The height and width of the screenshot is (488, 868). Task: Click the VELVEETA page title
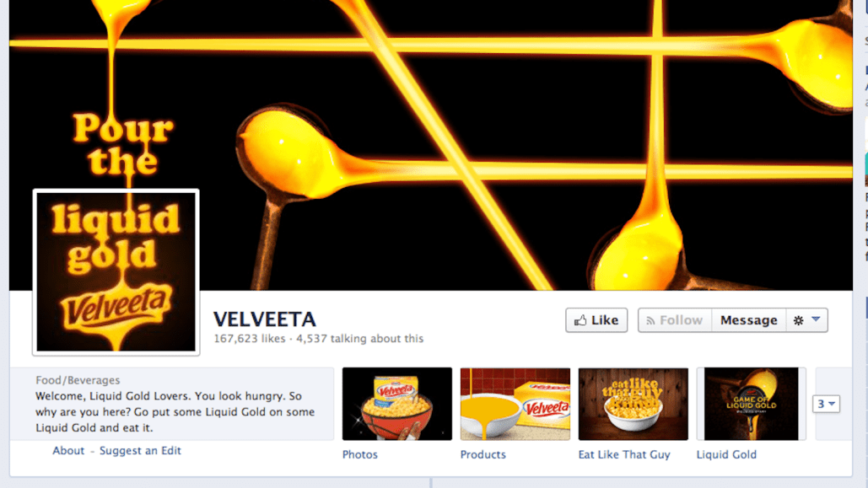(265, 319)
